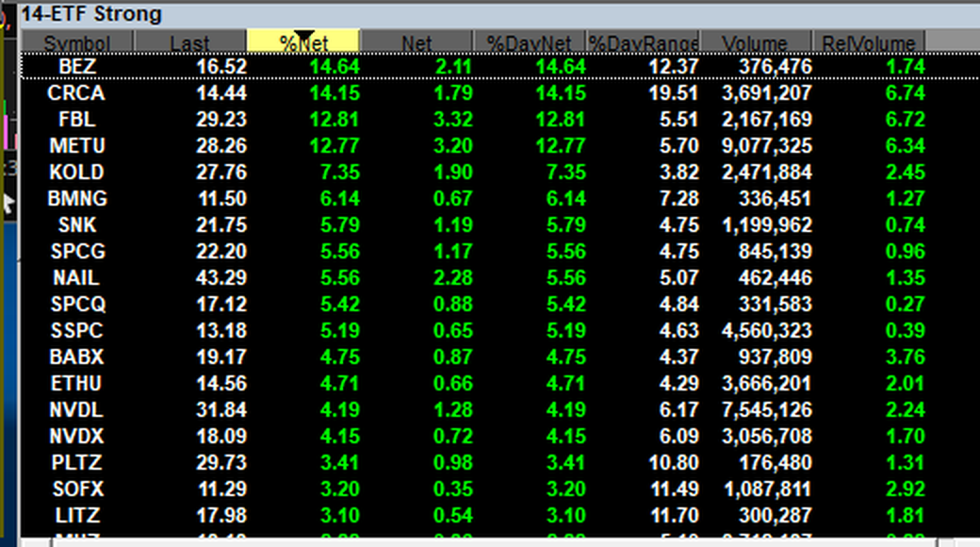Select the NAIL symbol

point(75,277)
